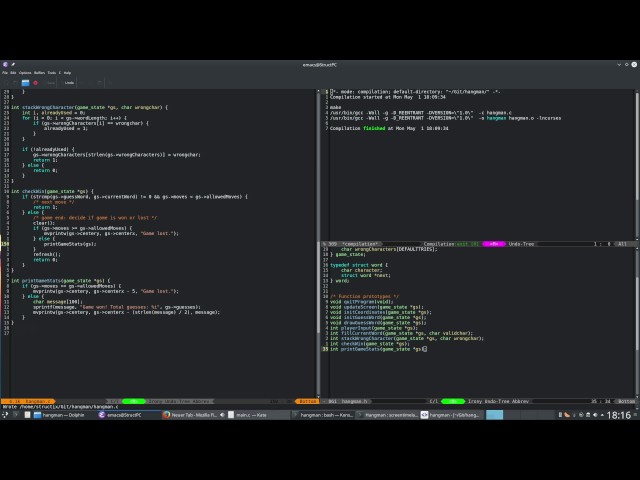This screenshot has height=480, width=640.
Task: Click the green indicator in hangman.h mode line
Action: click(x=453, y=401)
